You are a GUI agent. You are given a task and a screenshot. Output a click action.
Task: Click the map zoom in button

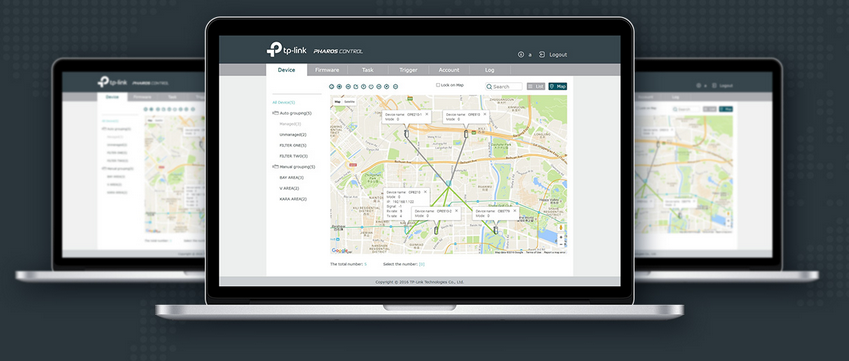coord(560,237)
